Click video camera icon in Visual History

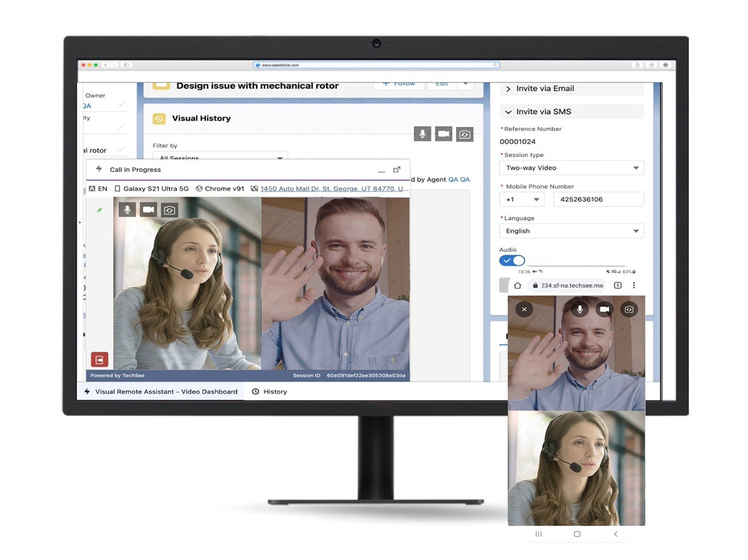point(443,134)
